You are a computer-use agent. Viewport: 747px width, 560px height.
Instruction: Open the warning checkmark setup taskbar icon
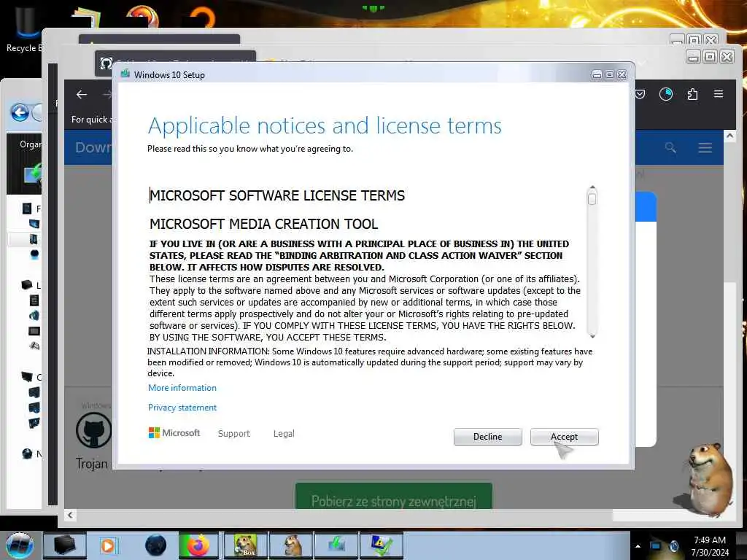click(381, 545)
